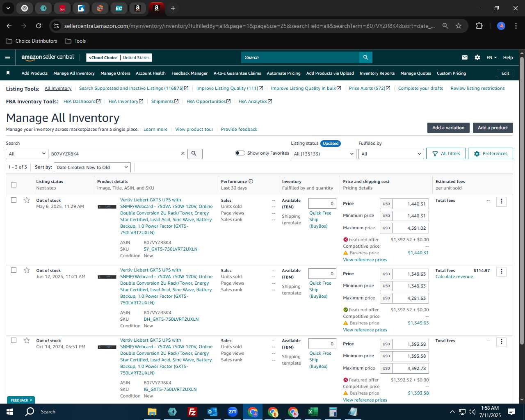The width and height of the screenshot is (525, 420).
Task: Click the Add a variation button
Action: point(448,128)
